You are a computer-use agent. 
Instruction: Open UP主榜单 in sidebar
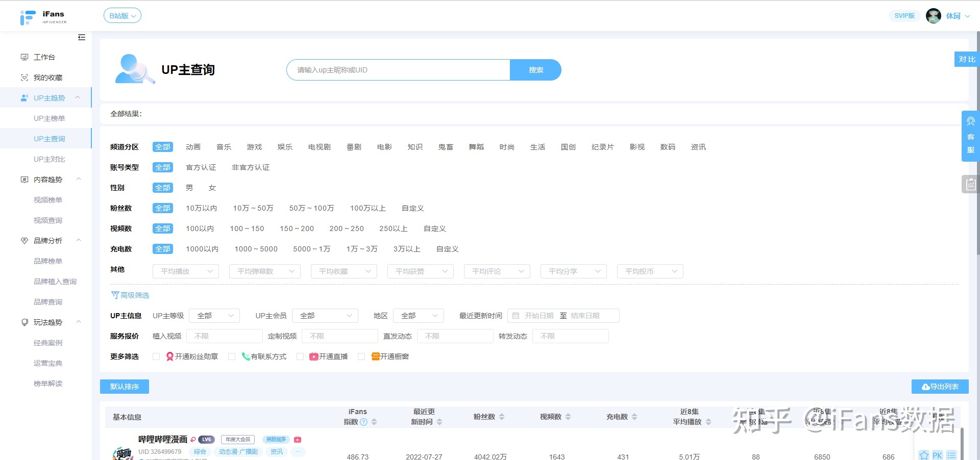(50, 118)
